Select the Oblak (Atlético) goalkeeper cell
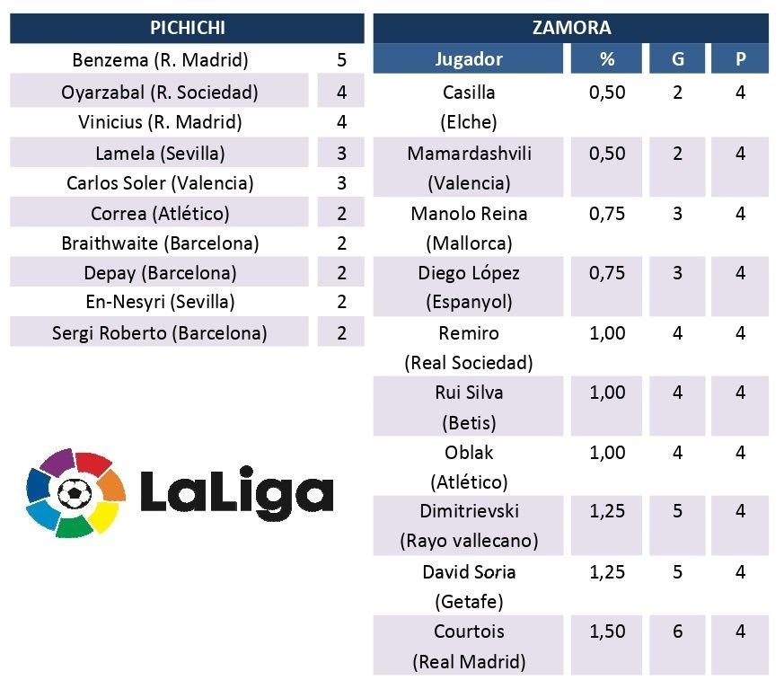 pyautogui.click(x=469, y=466)
